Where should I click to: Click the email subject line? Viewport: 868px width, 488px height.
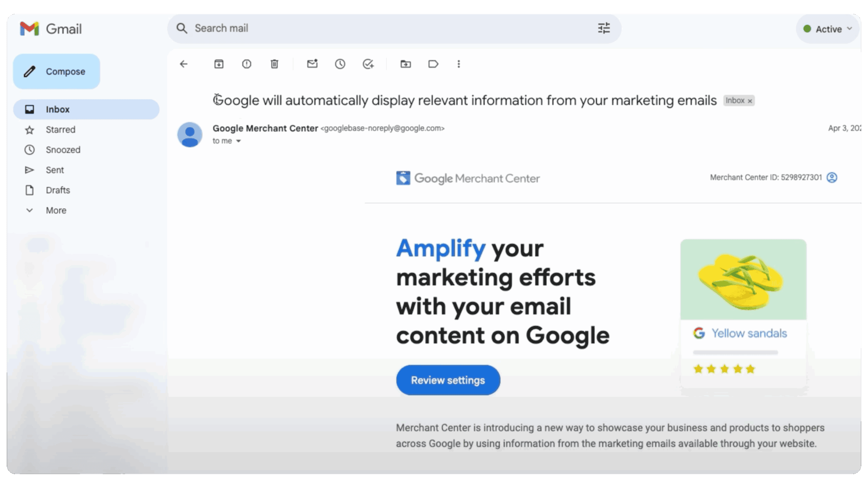click(465, 101)
